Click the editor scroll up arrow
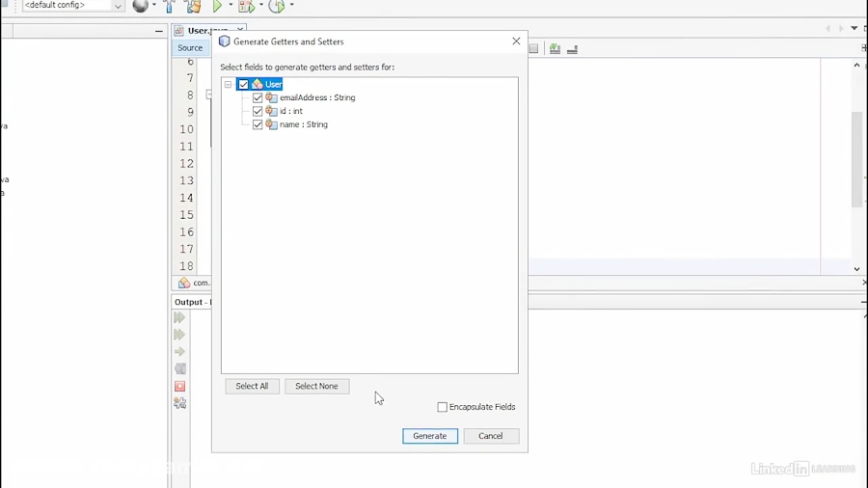 click(x=857, y=66)
